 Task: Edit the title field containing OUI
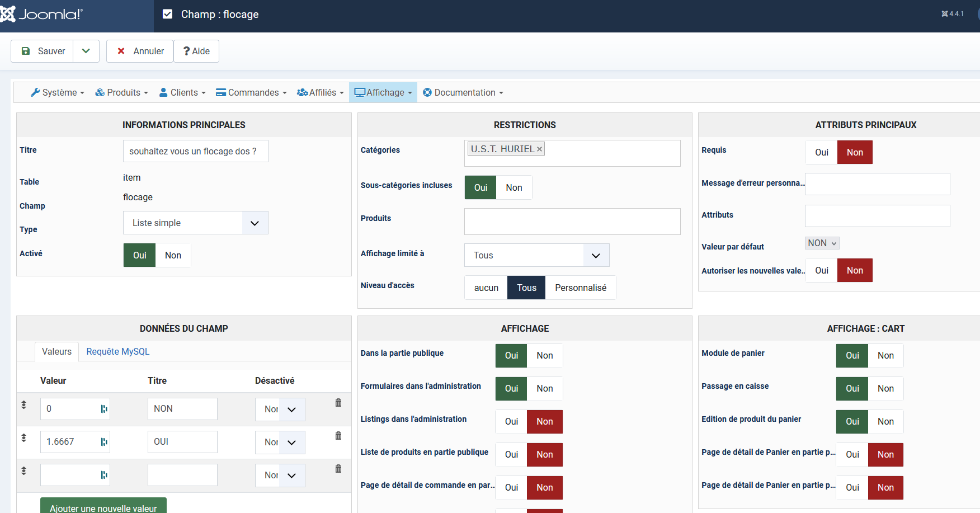tap(182, 442)
